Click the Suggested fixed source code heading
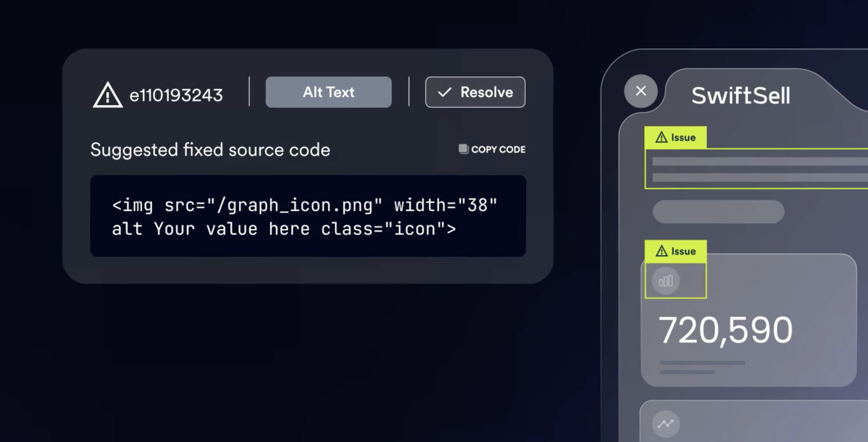 coord(210,150)
